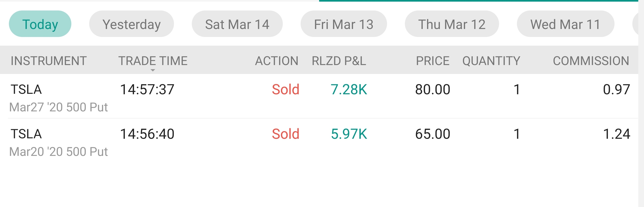Image resolution: width=644 pixels, height=207 pixels.
Task: Click the Commission column header
Action: point(591,61)
